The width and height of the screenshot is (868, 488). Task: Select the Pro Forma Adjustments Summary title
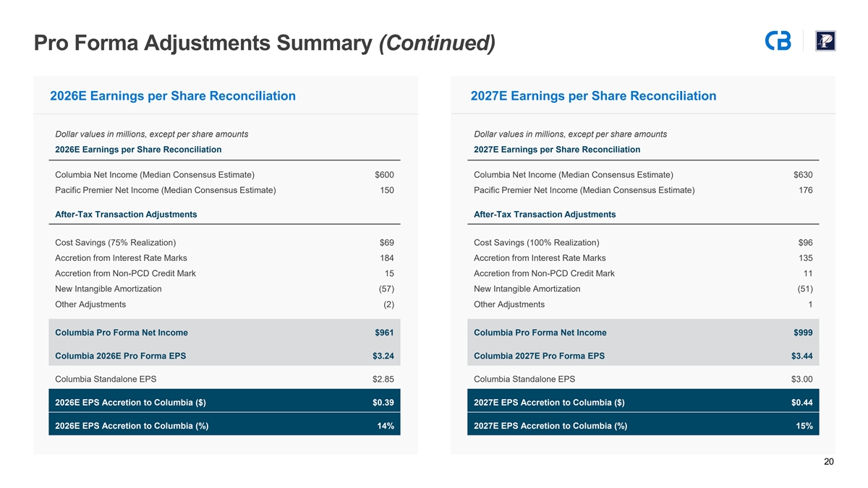click(264, 43)
